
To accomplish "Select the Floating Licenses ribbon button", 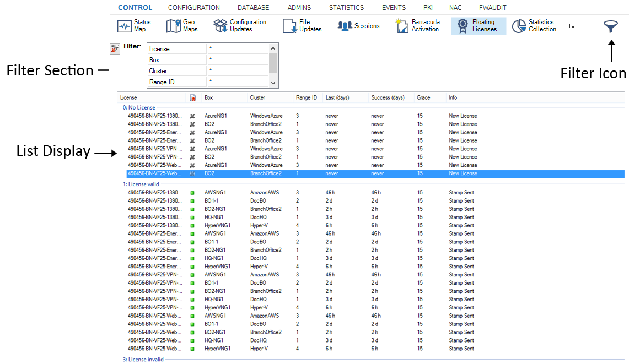I will pyautogui.click(x=478, y=26).
